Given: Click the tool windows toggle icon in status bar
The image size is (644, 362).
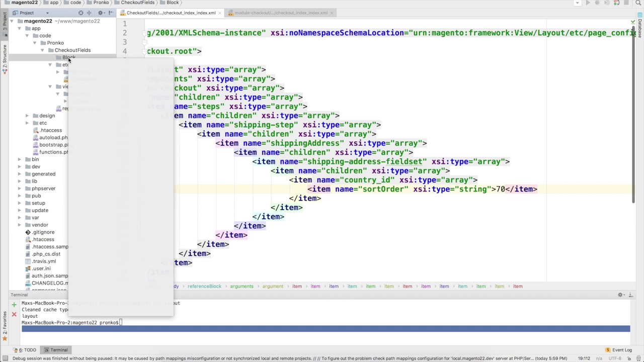Looking at the screenshot, I should pyautogui.click(x=4, y=358).
